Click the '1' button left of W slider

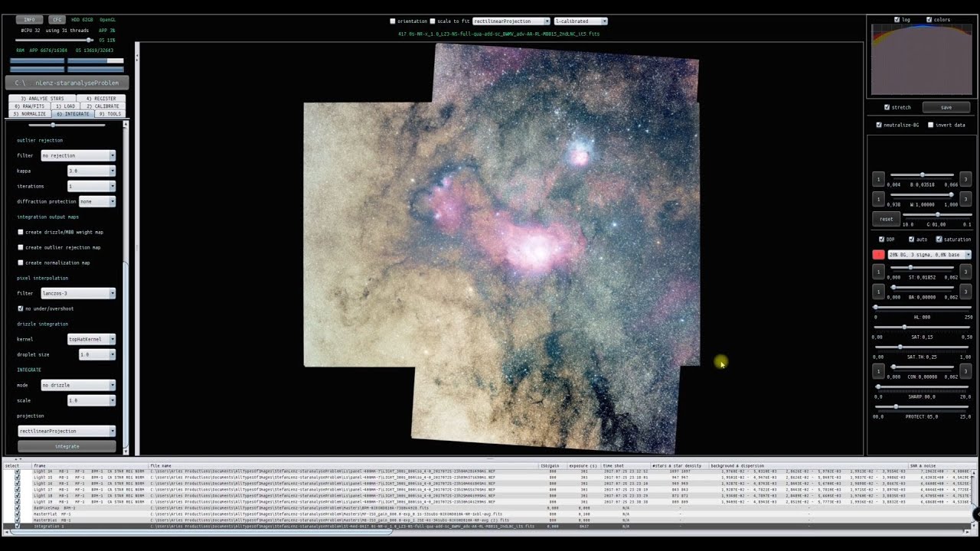point(878,199)
